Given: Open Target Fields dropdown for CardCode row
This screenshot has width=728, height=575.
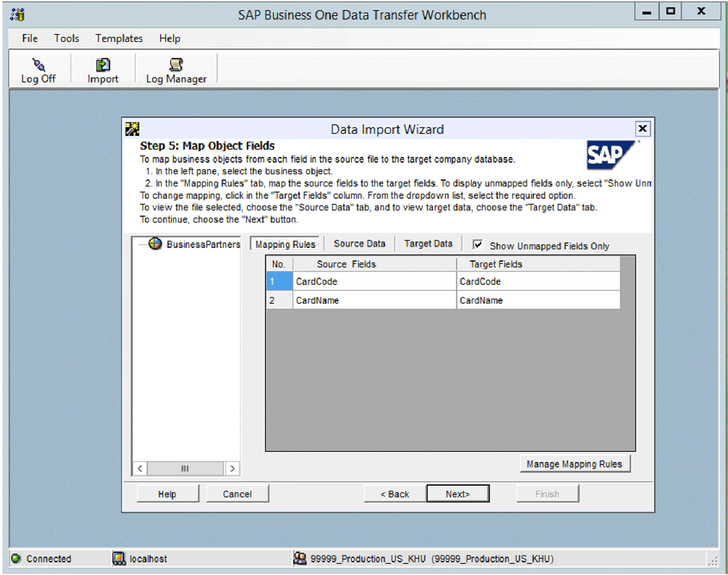Looking at the screenshot, I should (538, 282).
